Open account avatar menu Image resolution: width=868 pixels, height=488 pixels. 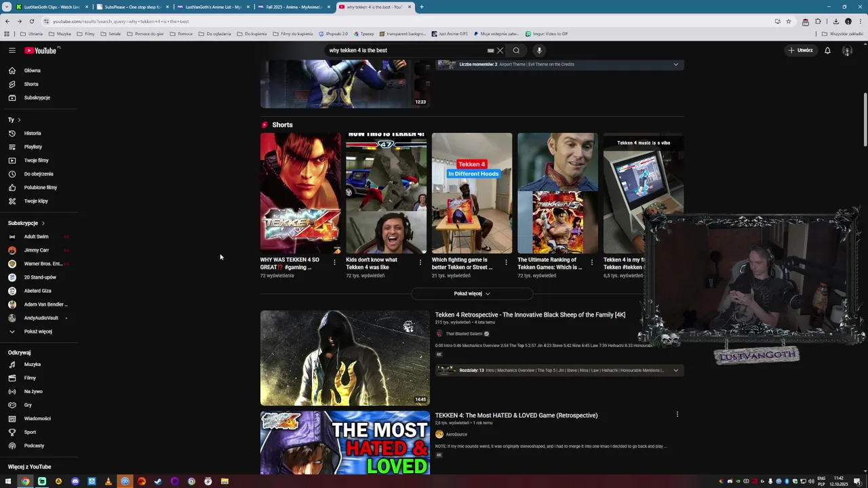point(847,50)
